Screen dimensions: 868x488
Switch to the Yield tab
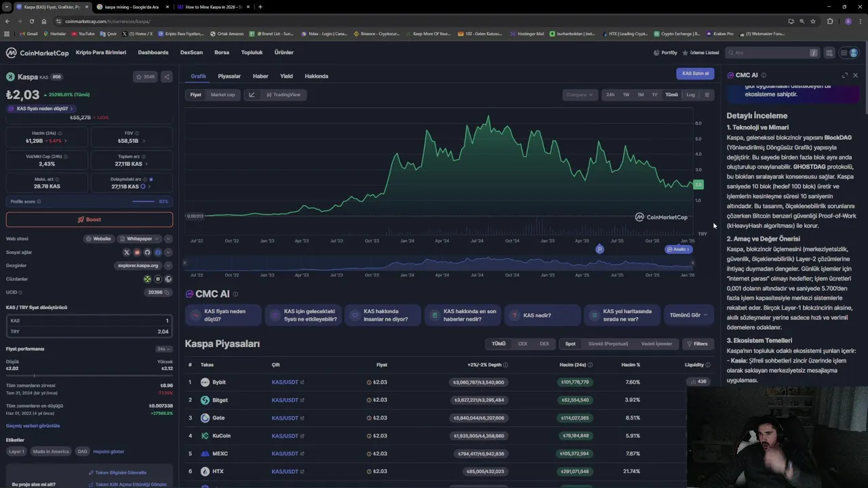287,76
